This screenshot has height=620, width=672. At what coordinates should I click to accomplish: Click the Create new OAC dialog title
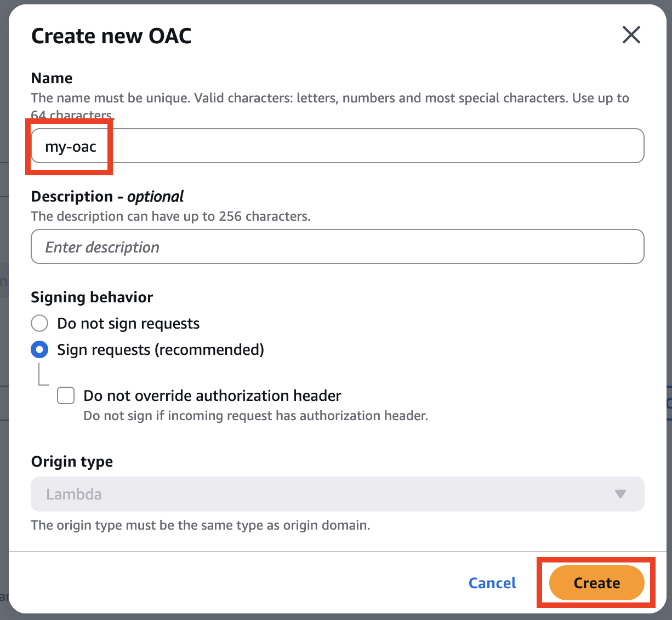(x=111, y=36)
